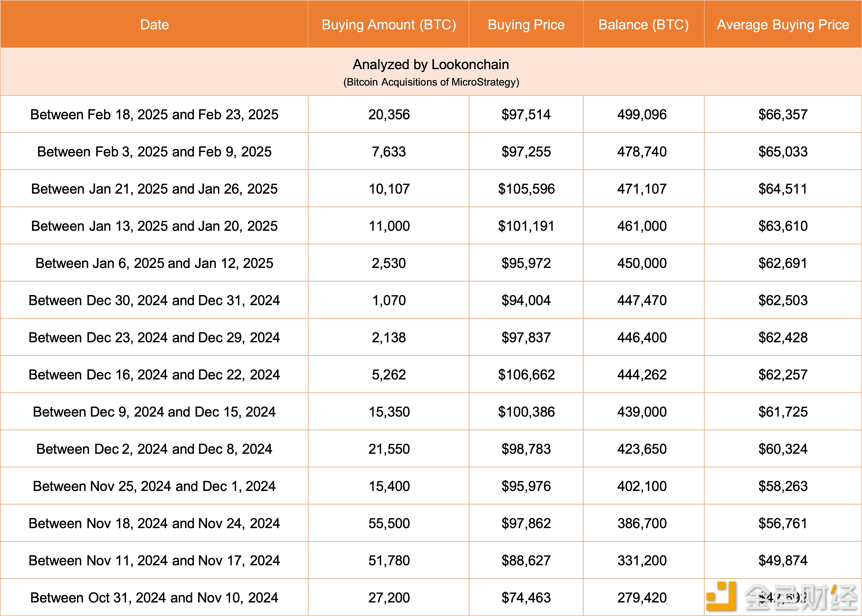Click the Buying Price column header
The width and height of the screenshot is (862, 616).
[x=526, y=25]
